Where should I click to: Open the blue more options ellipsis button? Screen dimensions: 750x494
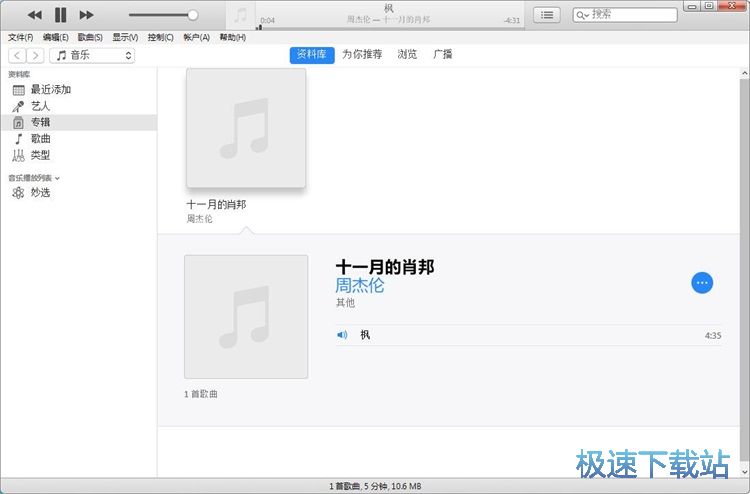[x=702, y=283]
